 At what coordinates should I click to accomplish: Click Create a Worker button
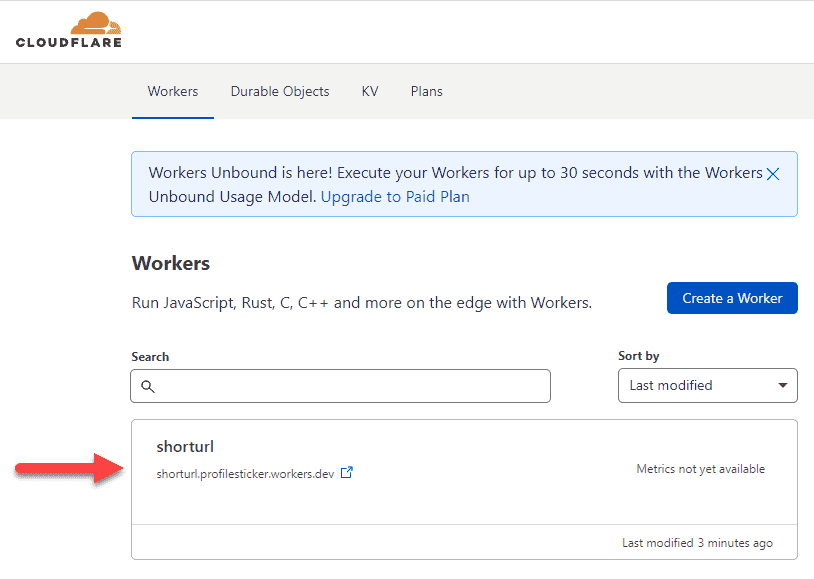pos(732,298)
